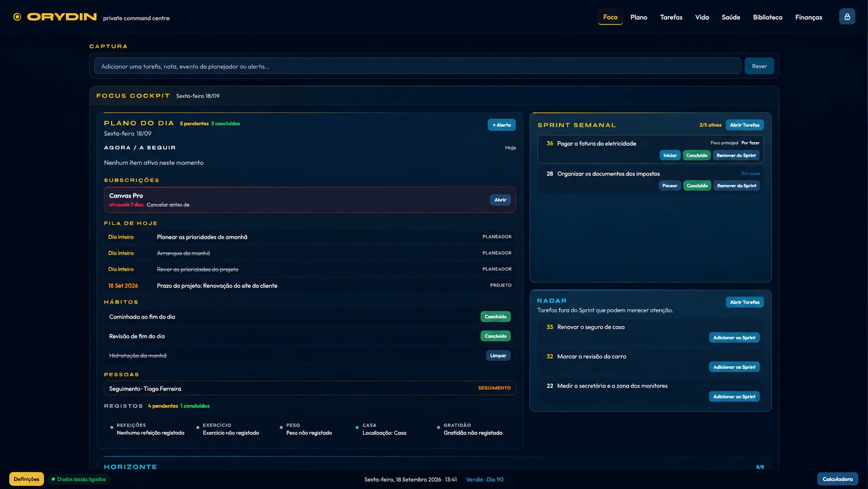Add 'Medir a secretária' task to Sprint
The height and width of the screenshot is (489, 868).
[734, 397]
